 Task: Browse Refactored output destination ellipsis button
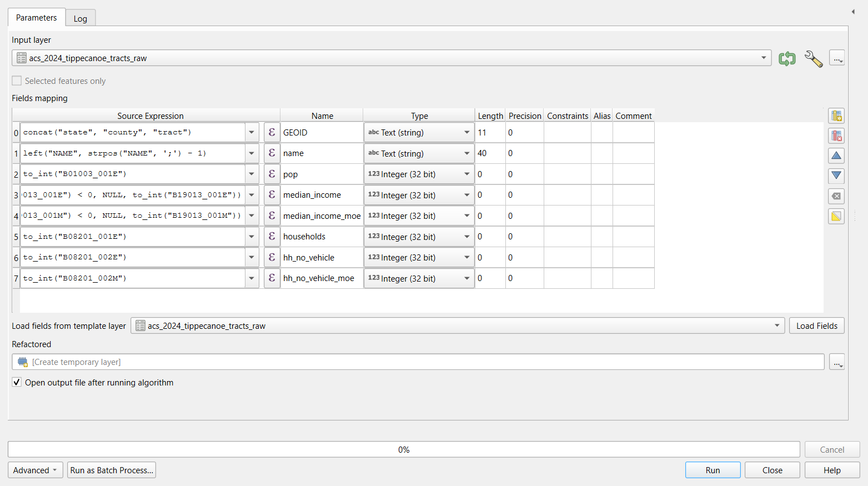pos(837,362)
